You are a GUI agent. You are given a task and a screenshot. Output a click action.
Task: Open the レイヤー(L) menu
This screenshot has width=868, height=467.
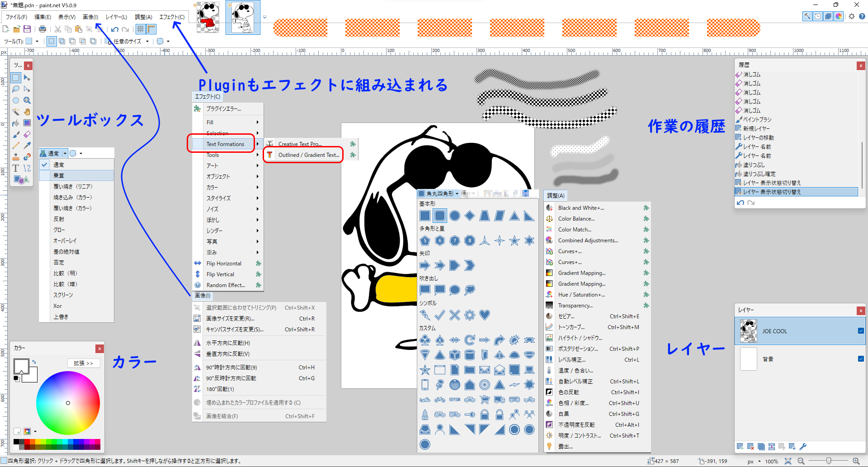click(116, 17)
